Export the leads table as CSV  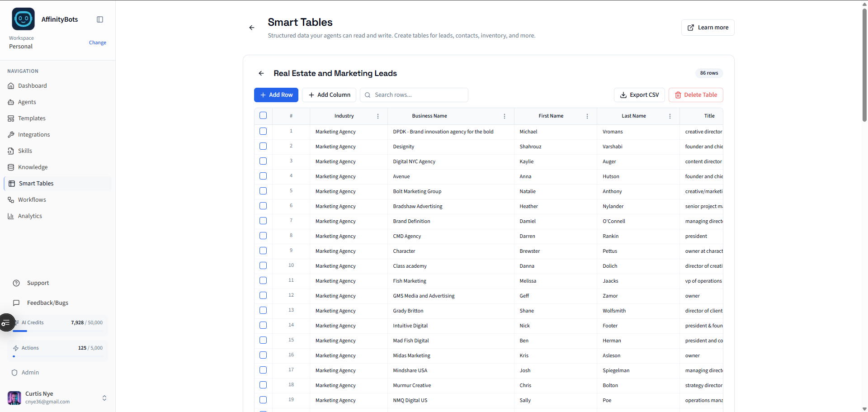[x=639, y=95]
